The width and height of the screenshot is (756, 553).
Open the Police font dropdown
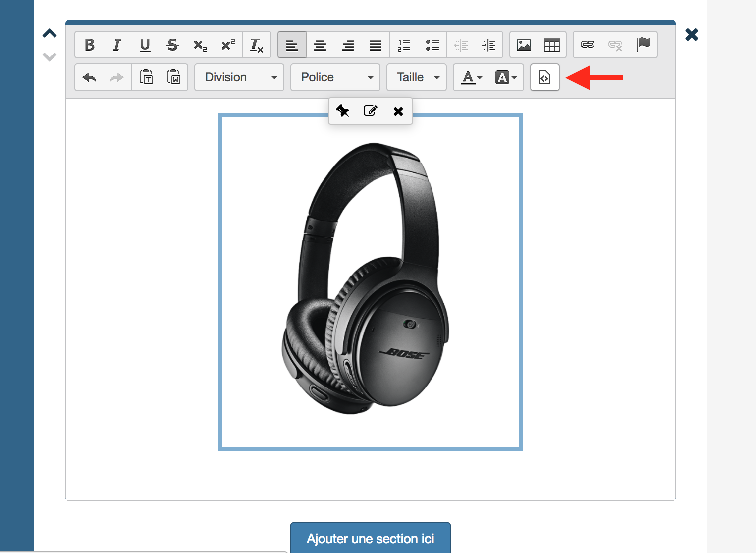pyautogui.click(x=335, y=77)
